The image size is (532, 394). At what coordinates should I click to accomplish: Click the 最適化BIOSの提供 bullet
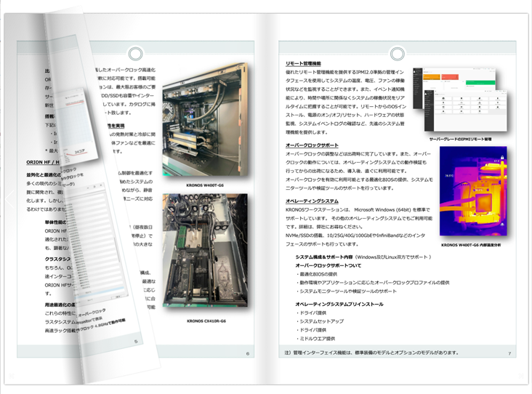click(x=317, y=274)
